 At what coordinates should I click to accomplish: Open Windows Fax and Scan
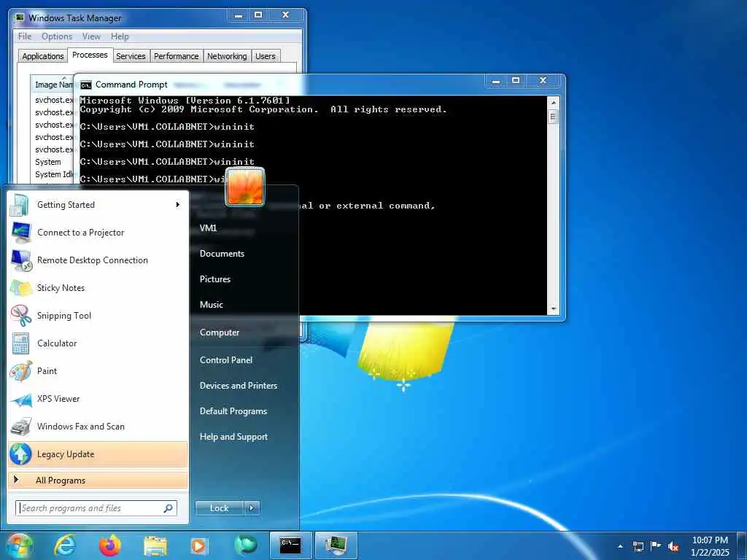(98, 426)
